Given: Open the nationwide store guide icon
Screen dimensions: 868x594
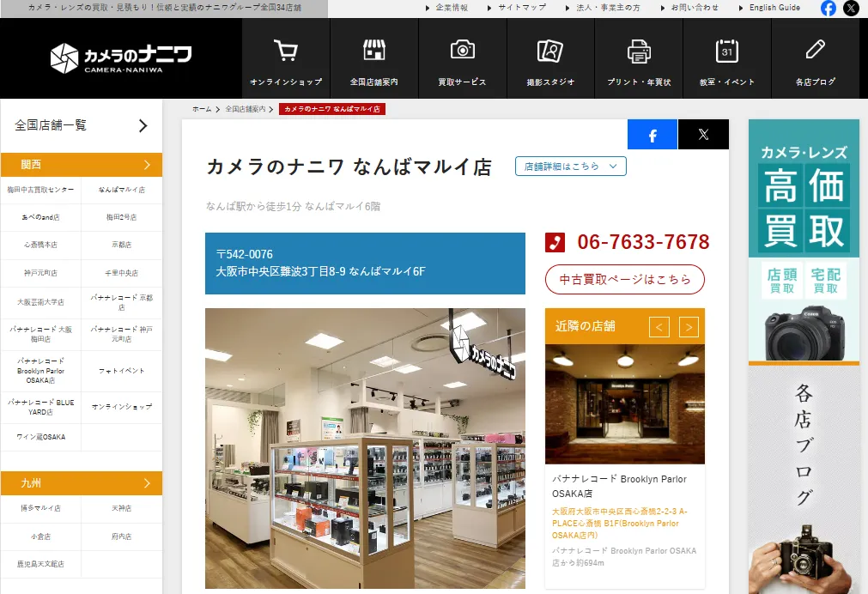Looking at the screenshot, I should tap(373, 50).
